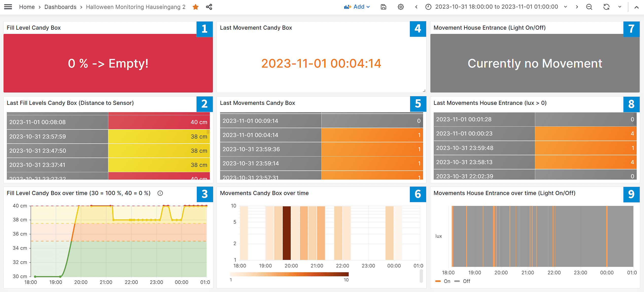This screenshot has width=644, height=292.
Task: Open dashboard settings gear icon
Action: pos(401,7)
